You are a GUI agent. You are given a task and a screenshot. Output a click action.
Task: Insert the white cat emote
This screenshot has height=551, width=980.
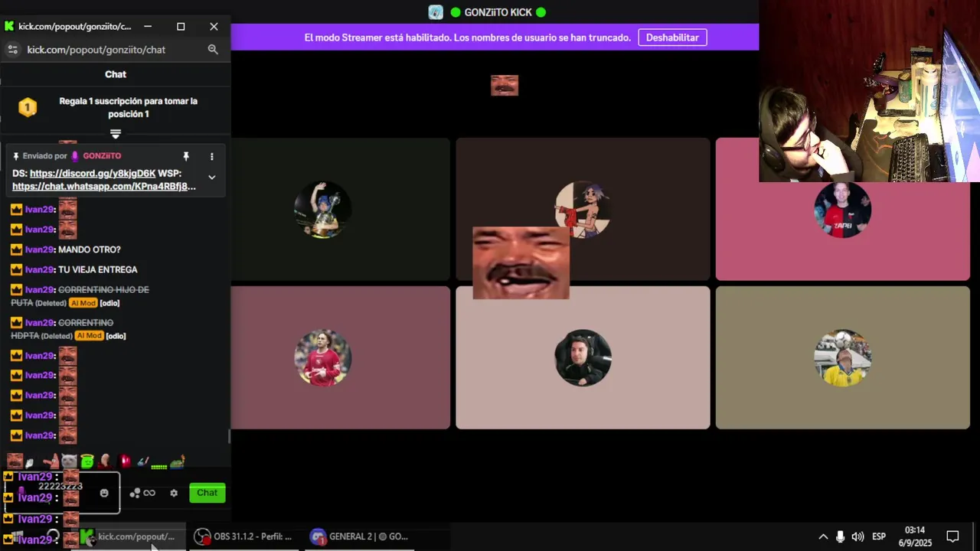(70, 461)
